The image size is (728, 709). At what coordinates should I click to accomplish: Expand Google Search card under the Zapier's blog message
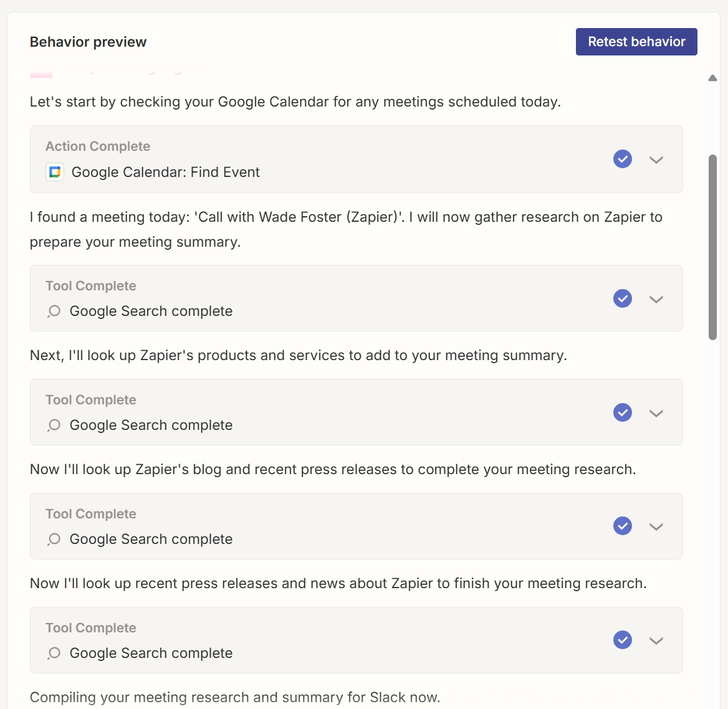656,526
